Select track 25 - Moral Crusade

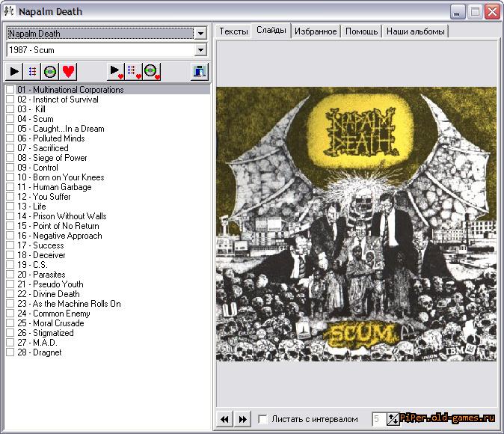[51, 323]
